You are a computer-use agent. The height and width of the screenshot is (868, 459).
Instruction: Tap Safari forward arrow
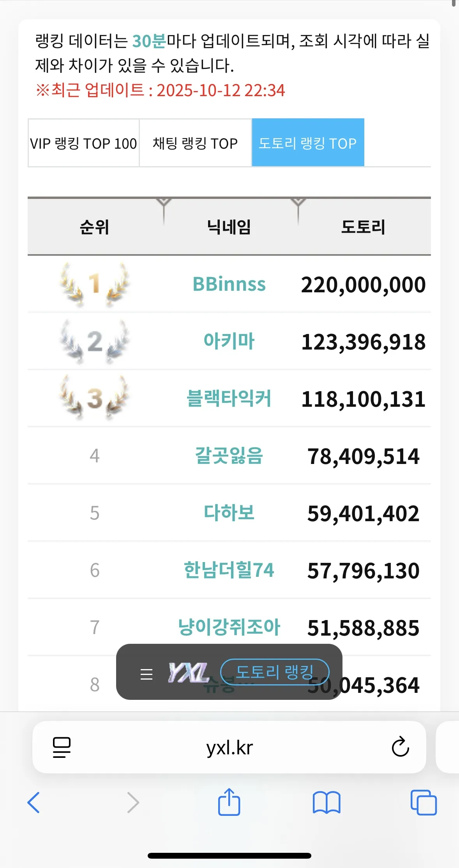[133, 803]
